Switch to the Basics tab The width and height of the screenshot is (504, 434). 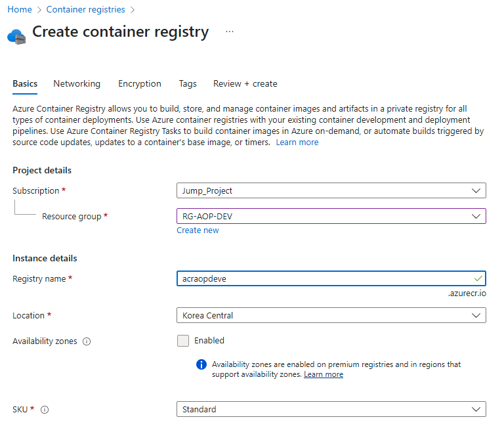tap(25, 83)
